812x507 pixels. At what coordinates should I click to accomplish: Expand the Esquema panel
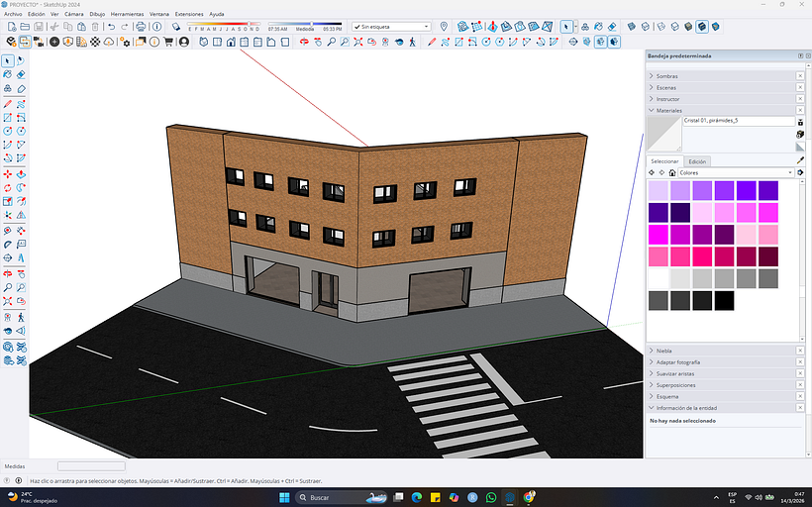[x=652, y=396]
